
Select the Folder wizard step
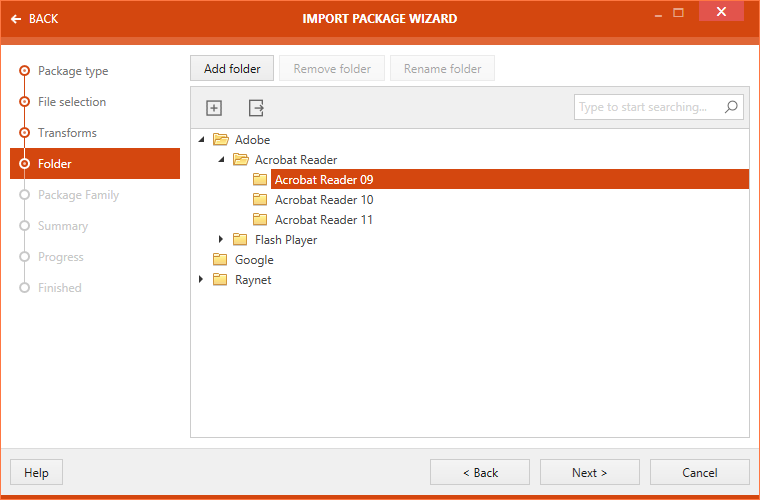95,164
